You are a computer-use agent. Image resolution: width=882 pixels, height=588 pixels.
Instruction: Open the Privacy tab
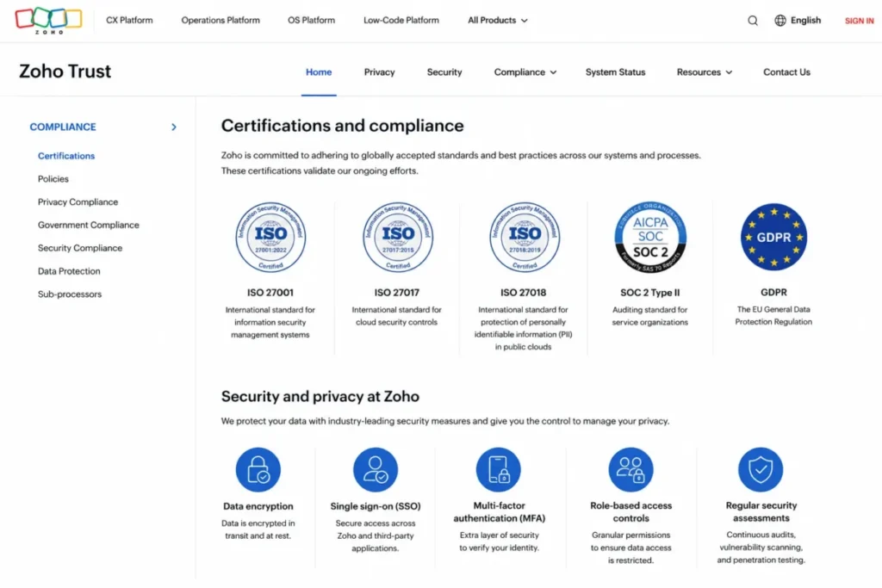(x=379, y=72)
